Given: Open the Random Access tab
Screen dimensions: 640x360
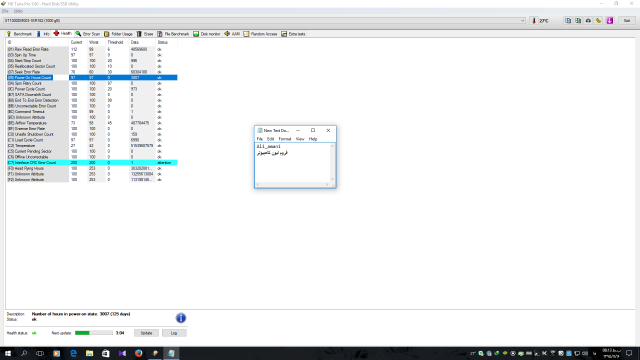Looking at the screenshot, I should pos(260,34).
